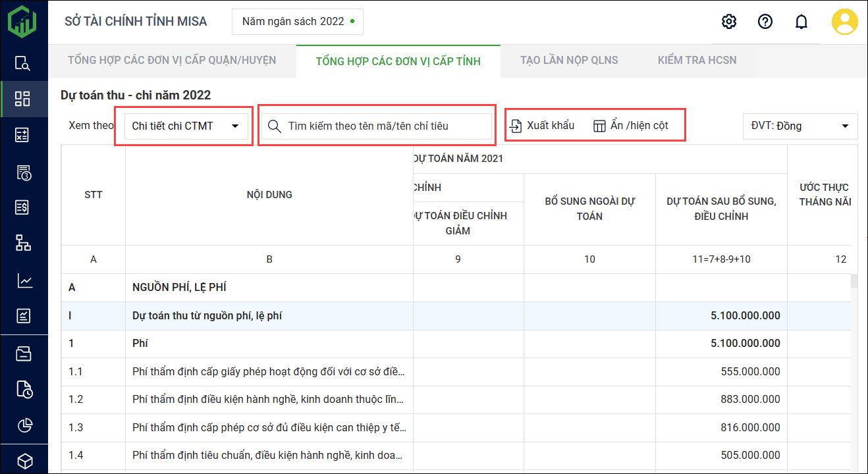Click the 3D cube icon in sidebar
Image resolution: width=868 pixels, height=474 pixels.
point(23,460)
